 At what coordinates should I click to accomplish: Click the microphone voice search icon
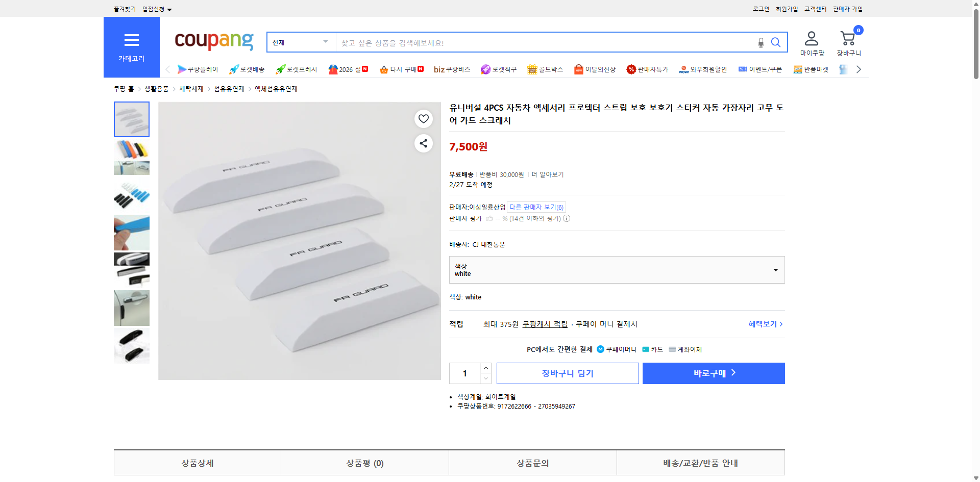pos(760,43)
